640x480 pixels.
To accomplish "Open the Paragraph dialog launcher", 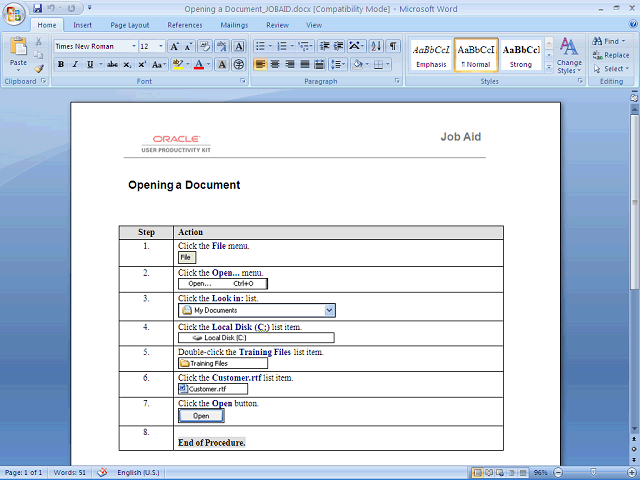I will point(397,81).
